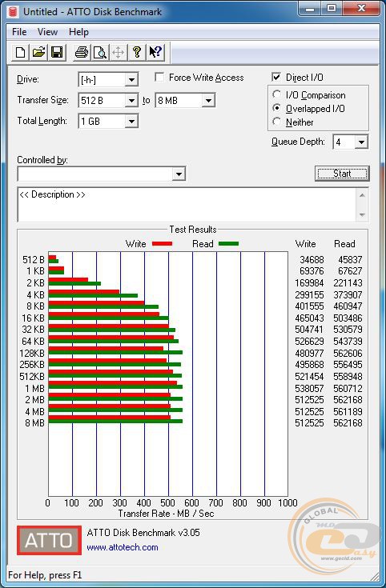Screen dimensions: 386x588
Task: Click the ATTO logo image
Action: 49,540
